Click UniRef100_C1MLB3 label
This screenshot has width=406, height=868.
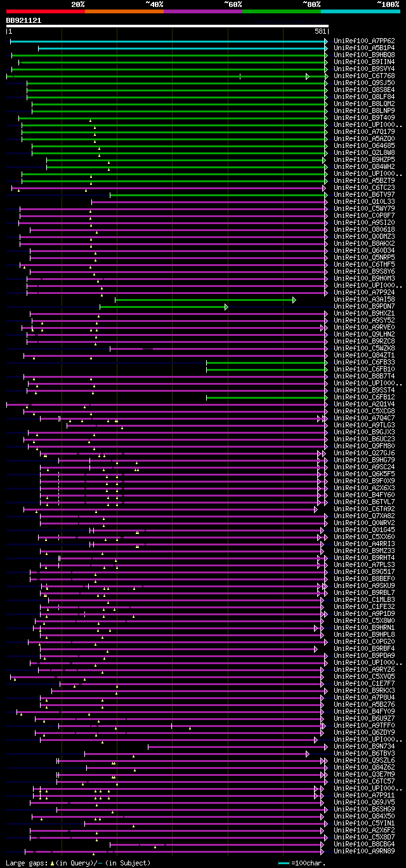click(x=363, y=600)
